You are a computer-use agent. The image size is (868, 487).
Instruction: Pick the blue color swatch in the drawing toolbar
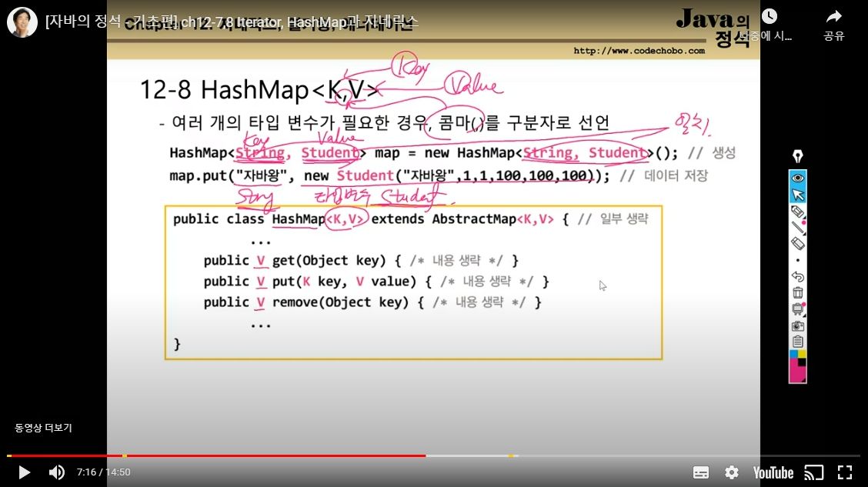793,354
